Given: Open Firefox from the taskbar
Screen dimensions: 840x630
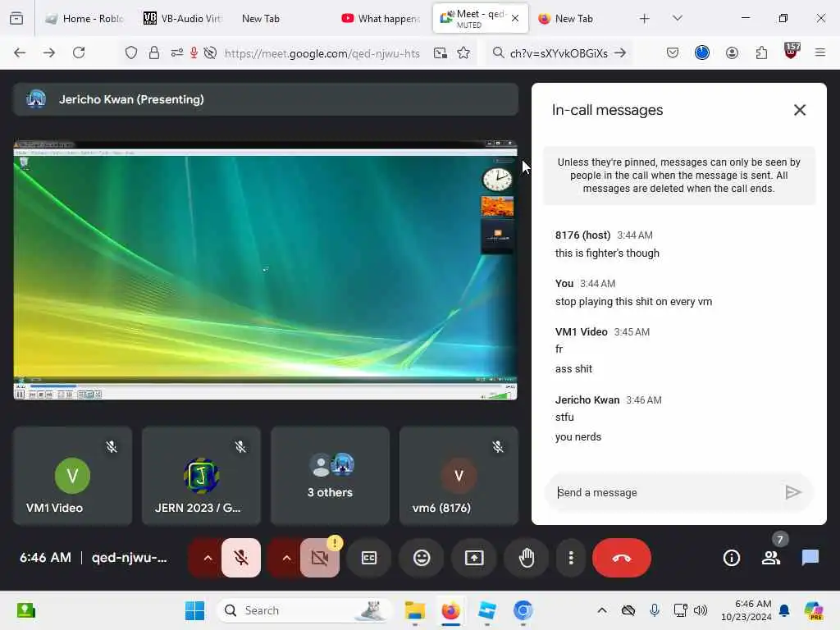Looking at the screenshot, I should click(x=450, y=610).
